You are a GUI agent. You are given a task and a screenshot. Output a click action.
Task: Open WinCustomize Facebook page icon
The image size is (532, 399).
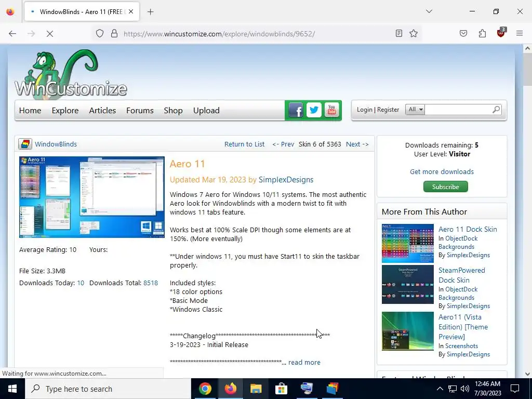pos(296,110)
